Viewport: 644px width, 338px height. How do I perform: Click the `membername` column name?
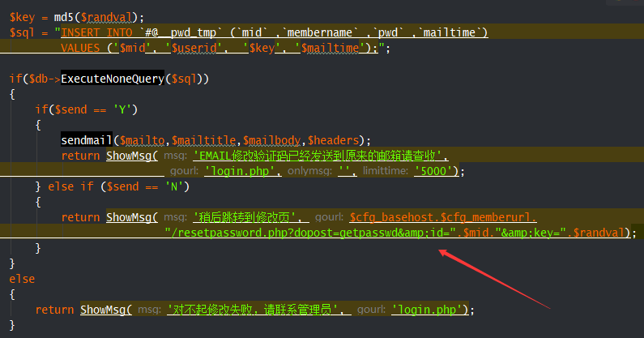click(320, 32)
